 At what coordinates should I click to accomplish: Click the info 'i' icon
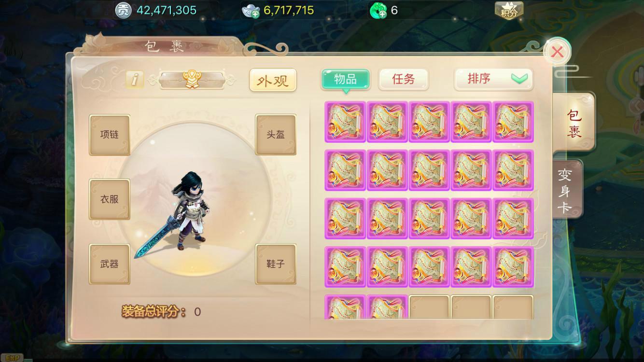click(x=134, y=80)
